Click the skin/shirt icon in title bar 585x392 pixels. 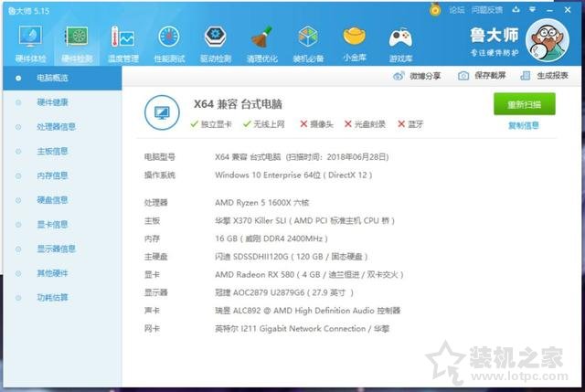point(516,9)
